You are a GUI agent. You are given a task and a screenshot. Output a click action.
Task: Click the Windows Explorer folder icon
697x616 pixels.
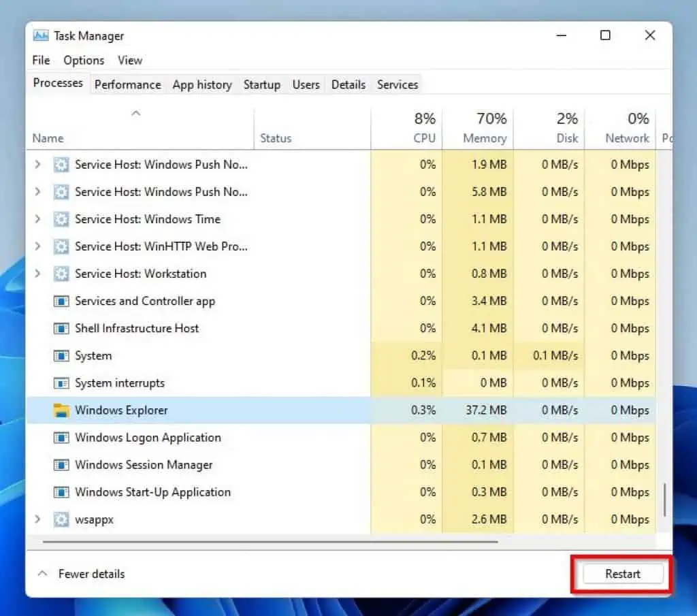(x=61, y=410)
